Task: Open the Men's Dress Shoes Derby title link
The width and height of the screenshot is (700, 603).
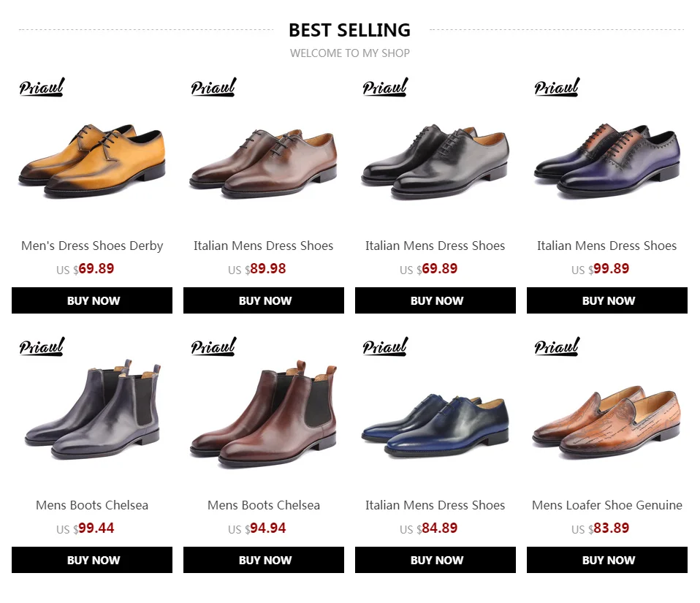Action: pyautogui.click(x=92, y=246)
